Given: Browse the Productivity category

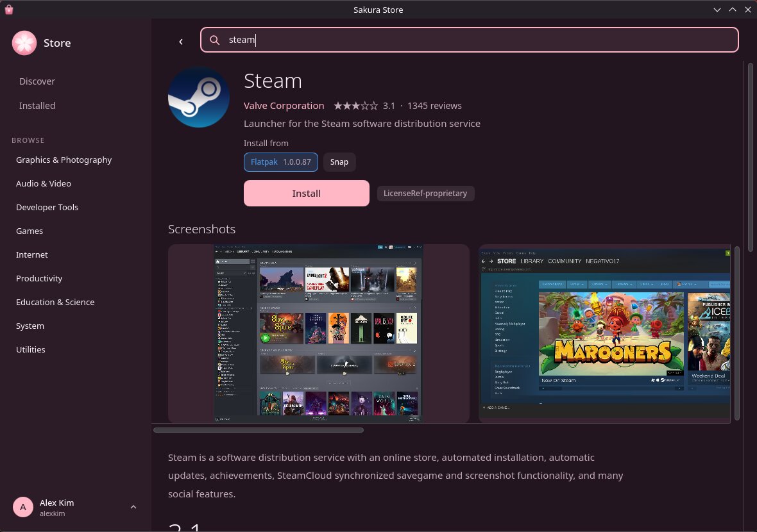Looking at the screenshot, I should click(x=39, y=278).
